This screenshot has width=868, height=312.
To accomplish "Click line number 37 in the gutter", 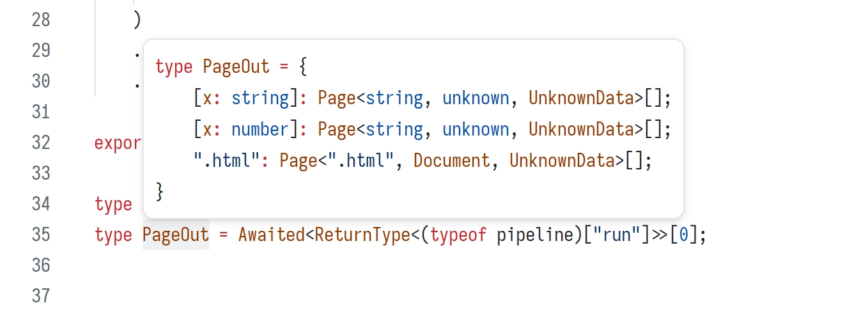I will [41, 295].
